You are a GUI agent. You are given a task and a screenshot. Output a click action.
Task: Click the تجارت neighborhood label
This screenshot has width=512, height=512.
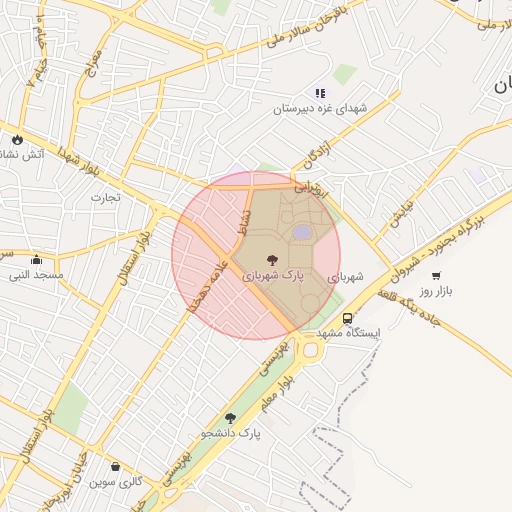(x=105, y=198)
